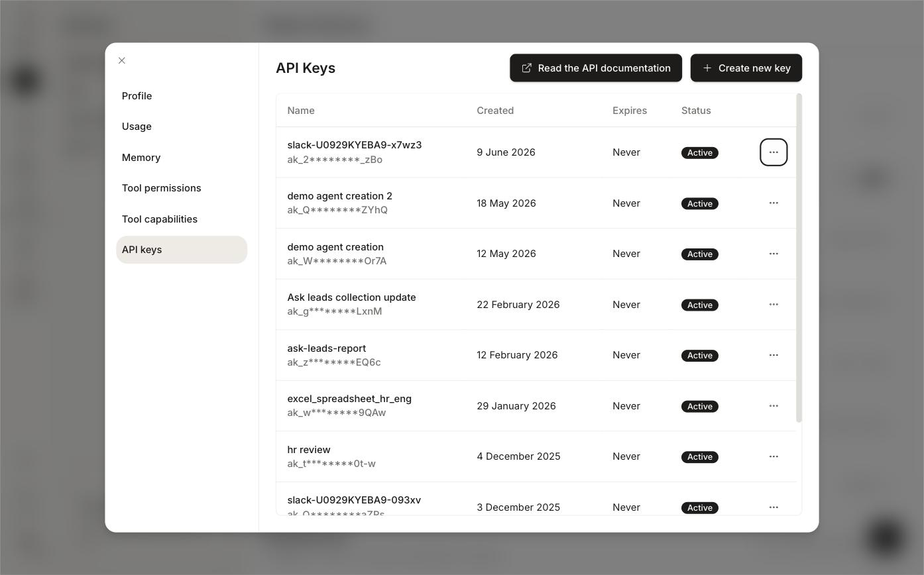Click Never expiry for hr review key
924x575 pixels.
[x=626, y=456]
